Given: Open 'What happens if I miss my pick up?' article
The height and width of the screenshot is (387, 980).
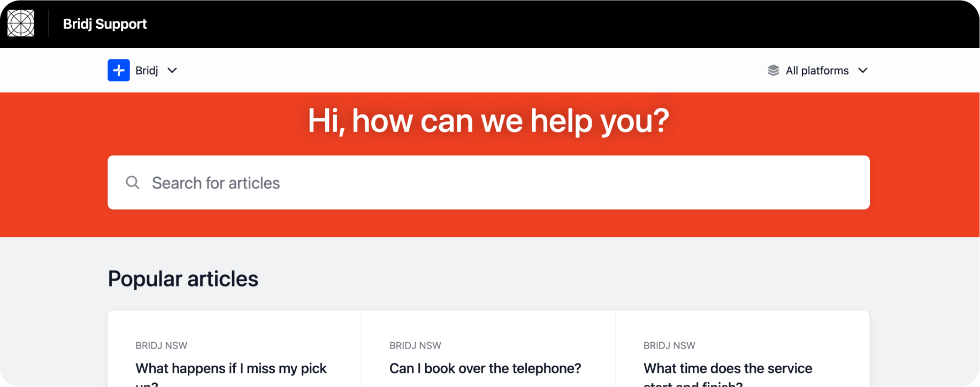Looking at the screenshot, I should 231,369.
